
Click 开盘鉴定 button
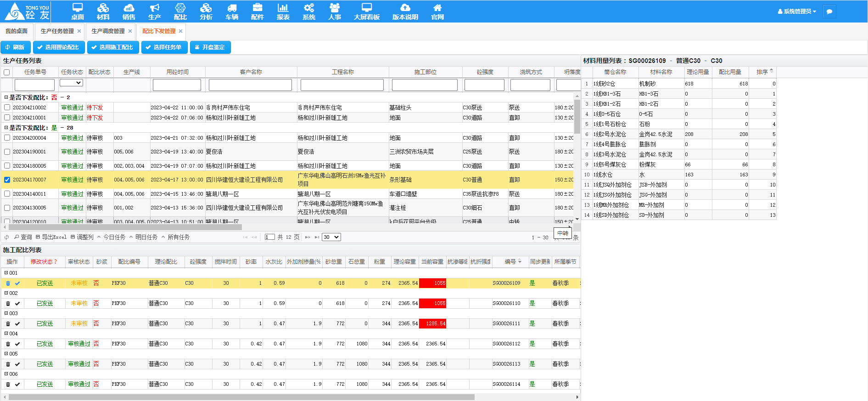[x=210, y=47]
